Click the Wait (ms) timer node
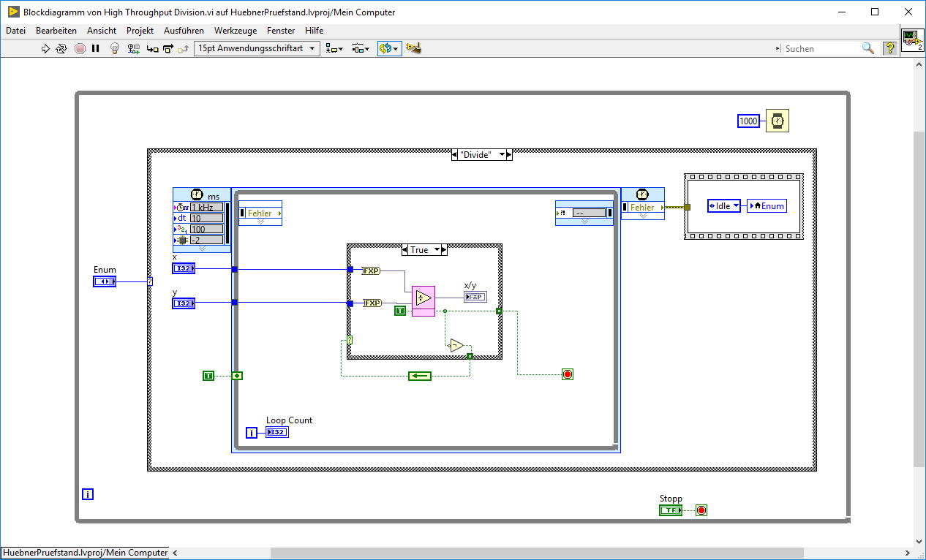 click(x=778, y=121)
